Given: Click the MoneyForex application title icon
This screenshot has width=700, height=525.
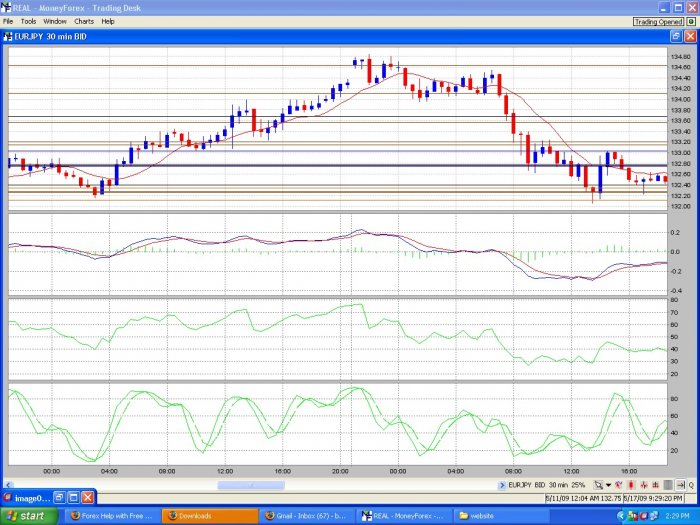Looking at the screenshot, I should tap(6, 8).
